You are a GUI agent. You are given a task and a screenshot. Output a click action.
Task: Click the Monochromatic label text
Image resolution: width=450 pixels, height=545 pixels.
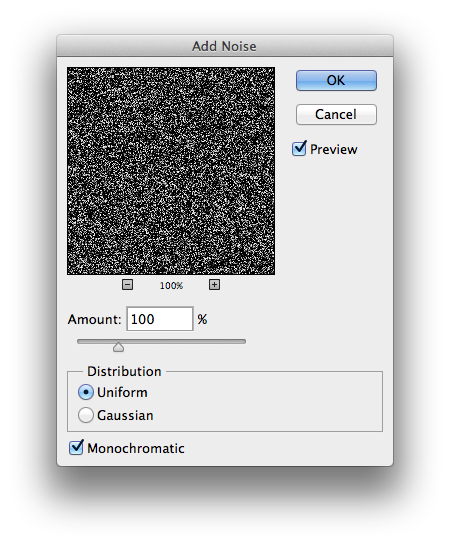tap(136, 448)
